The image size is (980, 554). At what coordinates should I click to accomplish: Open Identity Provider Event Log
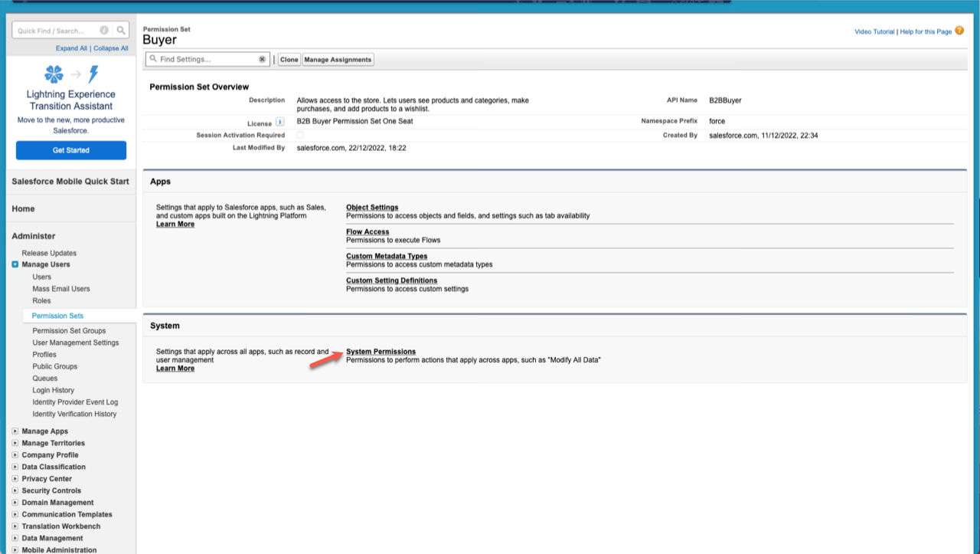click(x=75, y=402)
